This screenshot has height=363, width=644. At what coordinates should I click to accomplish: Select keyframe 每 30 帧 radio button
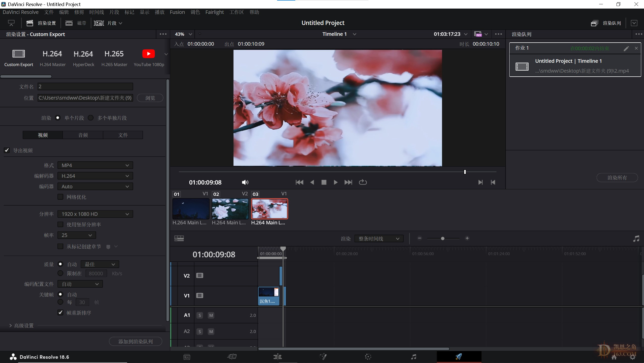coord(61,302)
